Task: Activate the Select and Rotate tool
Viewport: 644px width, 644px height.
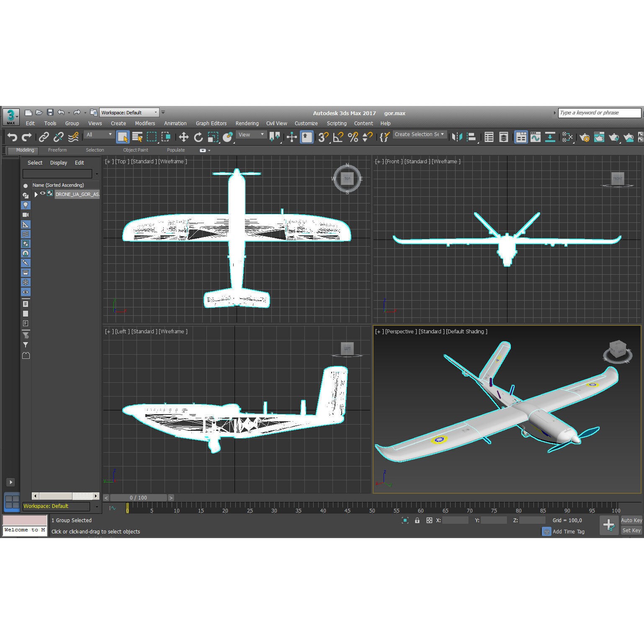Action: (x=198, y=137)
